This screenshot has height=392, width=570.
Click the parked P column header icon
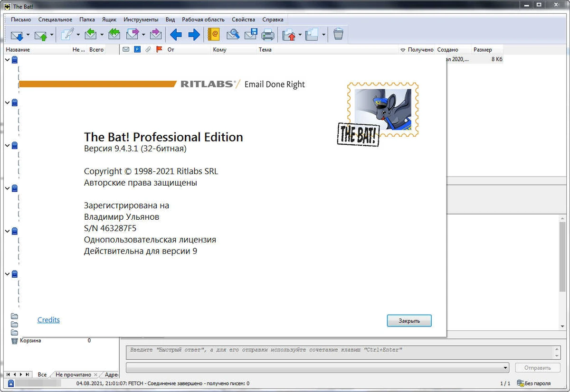click(x=137, y=49)
